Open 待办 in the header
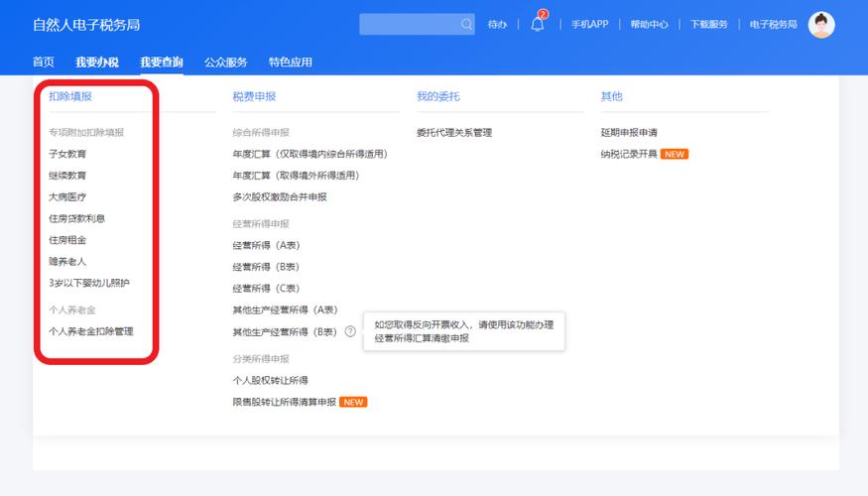This screenshot has width=868, height=496. (x=497, y=25)
